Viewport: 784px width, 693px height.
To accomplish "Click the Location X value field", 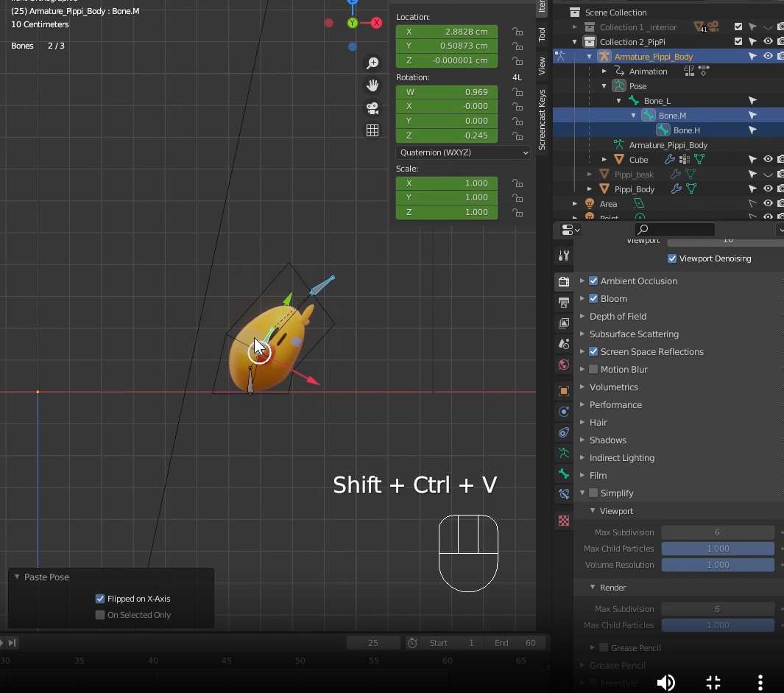I will tap(447, 32).
